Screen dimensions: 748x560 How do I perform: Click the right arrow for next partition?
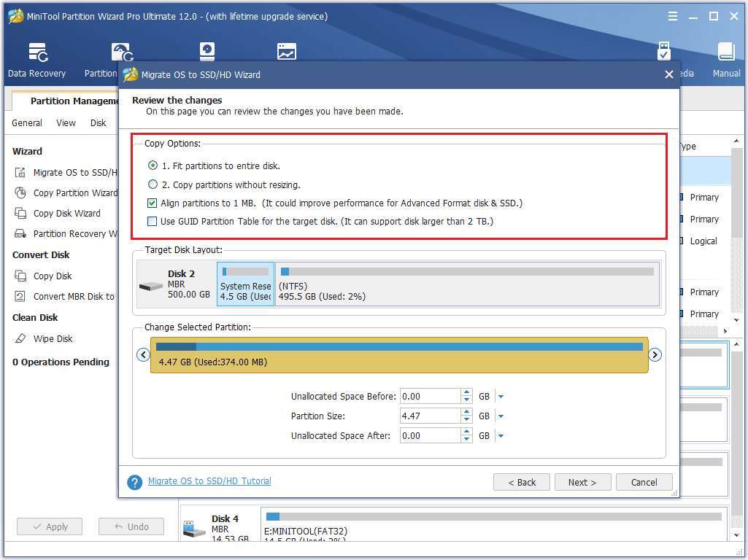pos(655,354)
